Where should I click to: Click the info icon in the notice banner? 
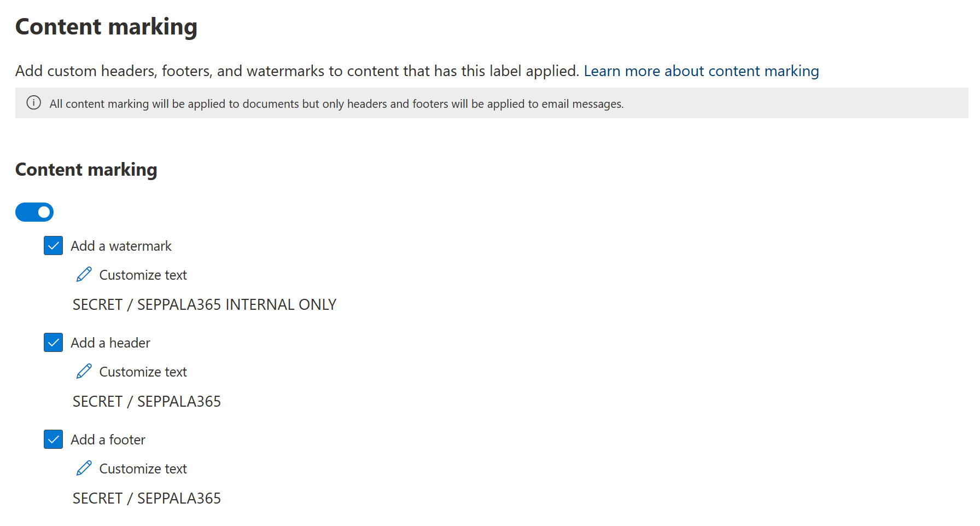(34, 103)
